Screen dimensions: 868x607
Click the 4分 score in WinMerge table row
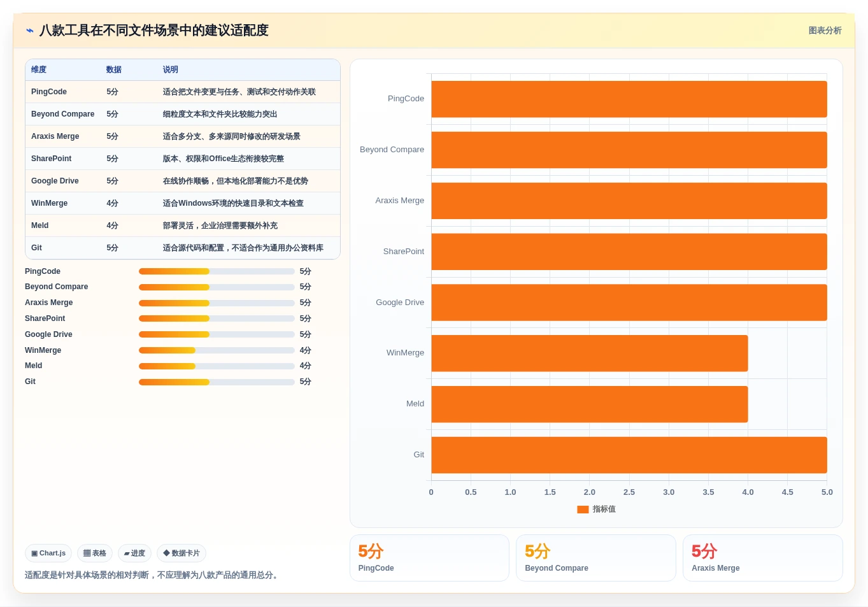[112, 203]
